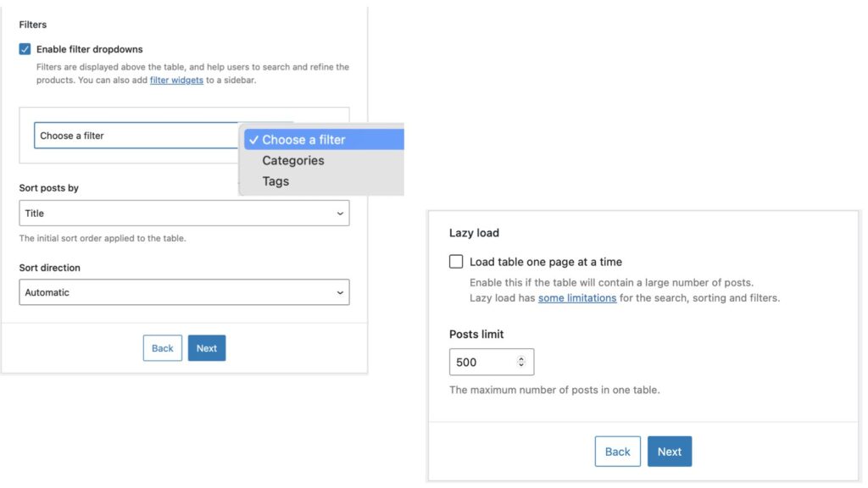Click the Choose a filter select box
This screenshot has width=868, height=488.
pyautogui.click(x=136, y=136)
